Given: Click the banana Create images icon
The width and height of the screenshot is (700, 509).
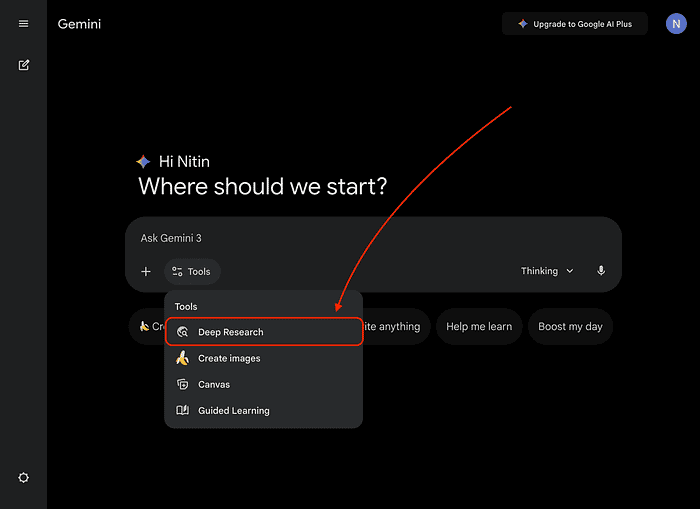Looking at the screenshot, I should [x=182, y=358].
